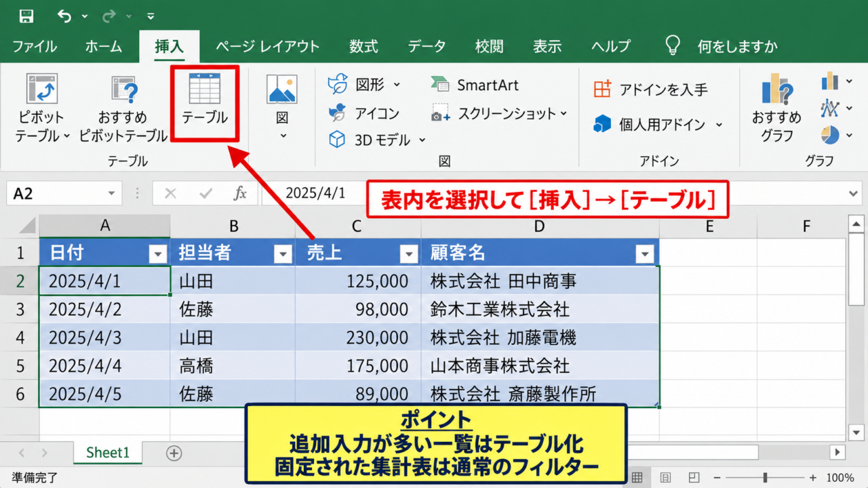Viewport: 868px width, 488px height.
Task: Click the Save icon in the quick access toolbar
Action: [x=26, y=16]
